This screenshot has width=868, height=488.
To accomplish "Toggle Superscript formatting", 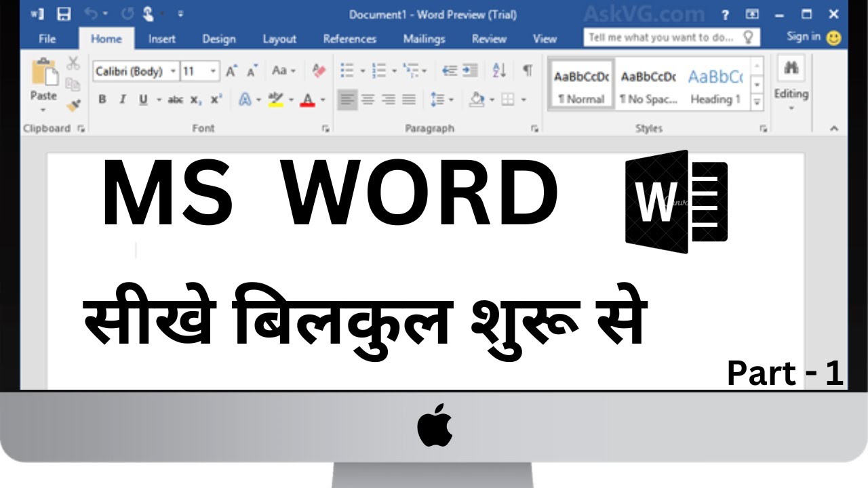I will (216, 100).
